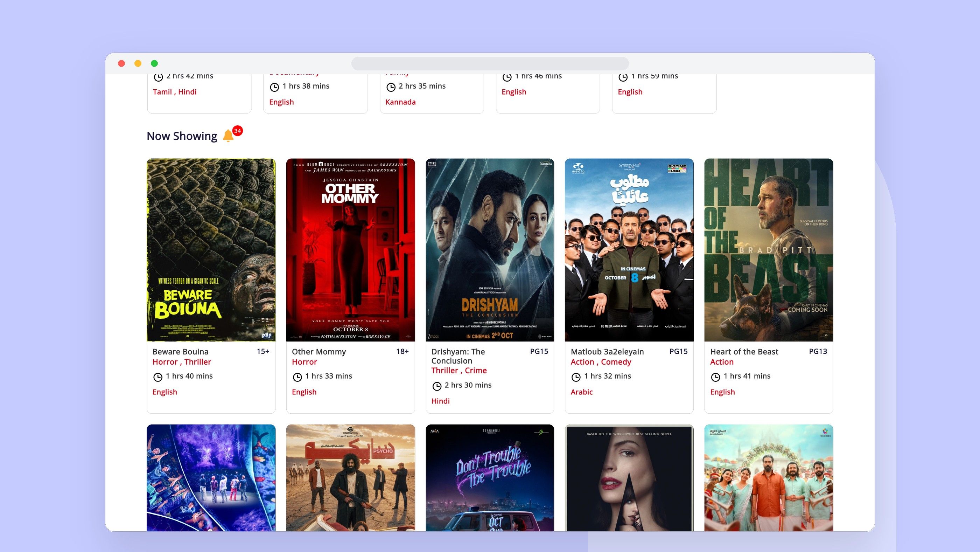980x552 pixels.
Task: Open the Don't Trouble The Trouble poster
Action: point(490,478)
